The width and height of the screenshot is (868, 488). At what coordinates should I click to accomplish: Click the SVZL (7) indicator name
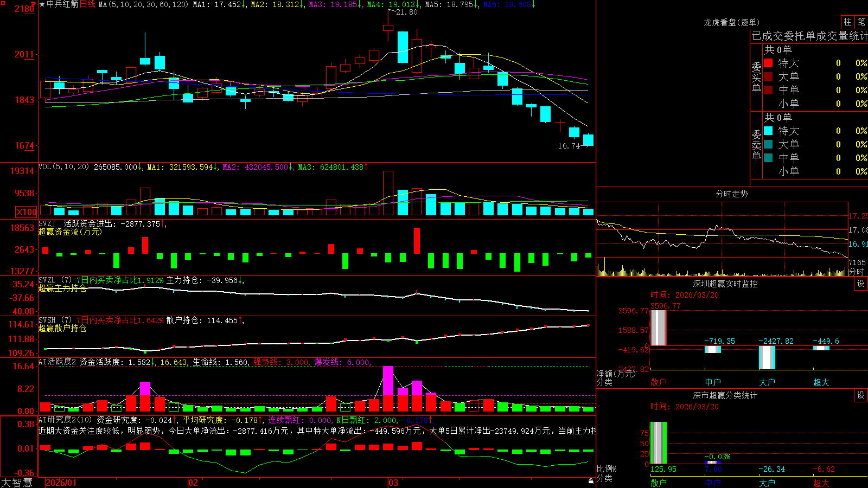point(55,280)
